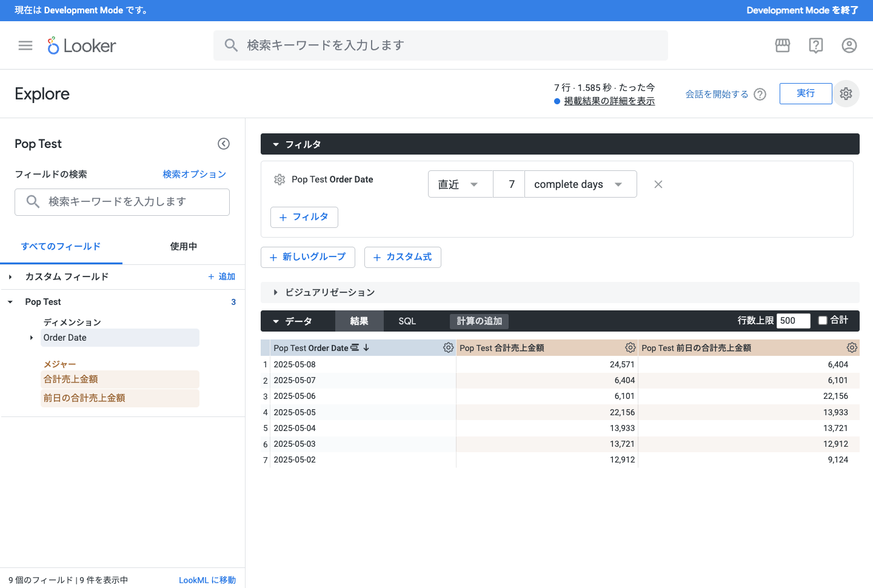The width and height of the screenshot is (873, 588).
Task: Expand the Order Date dimension group
Action: (x=32, y=338)
